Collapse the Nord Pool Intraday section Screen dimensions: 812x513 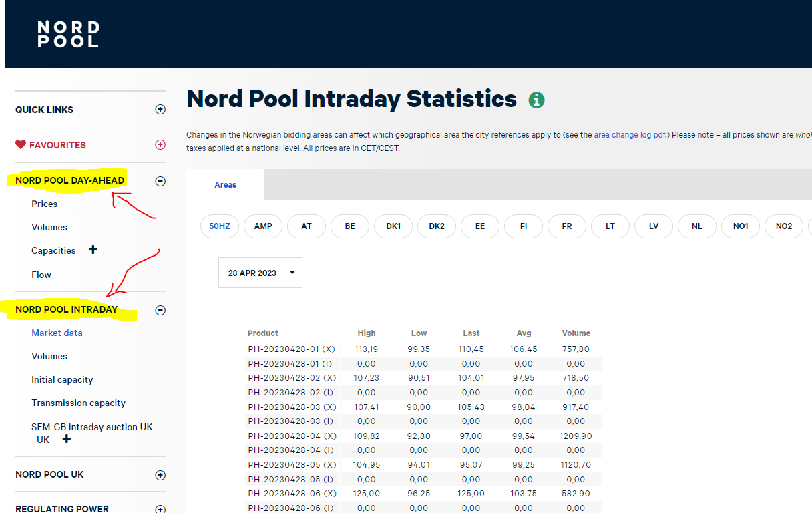(x=160, y=310)
